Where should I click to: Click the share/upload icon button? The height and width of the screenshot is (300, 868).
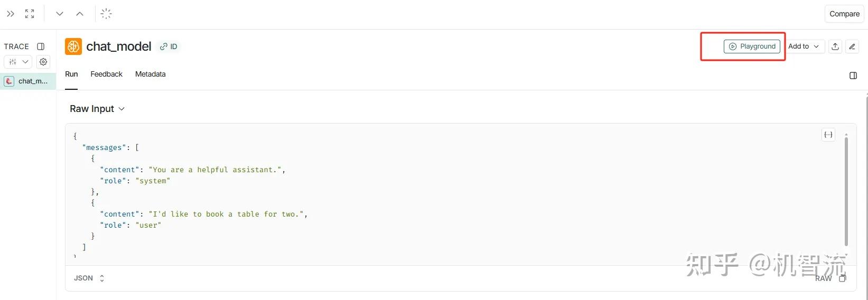tap(835, 46)
